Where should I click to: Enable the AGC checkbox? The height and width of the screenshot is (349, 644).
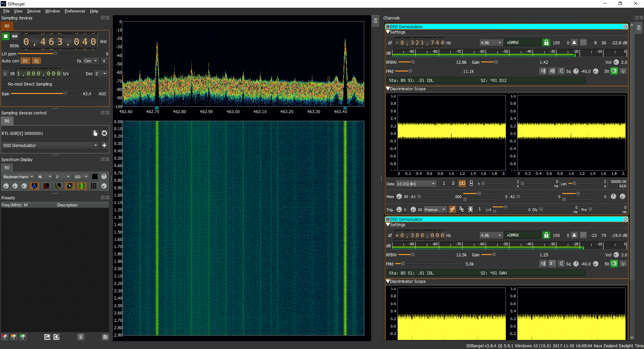pyautogui.click(x=95, y=94)
